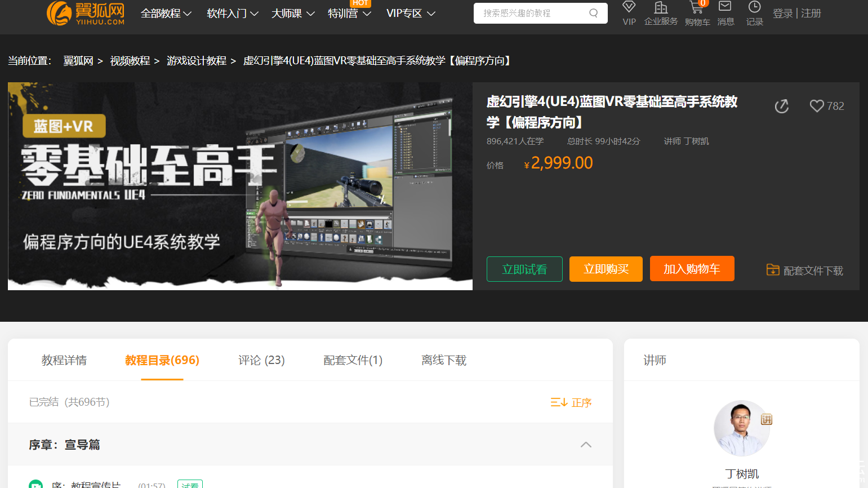Open 评论 (23) tab
The height and width of the screenshot is (488, 868).
pos(261,360)
